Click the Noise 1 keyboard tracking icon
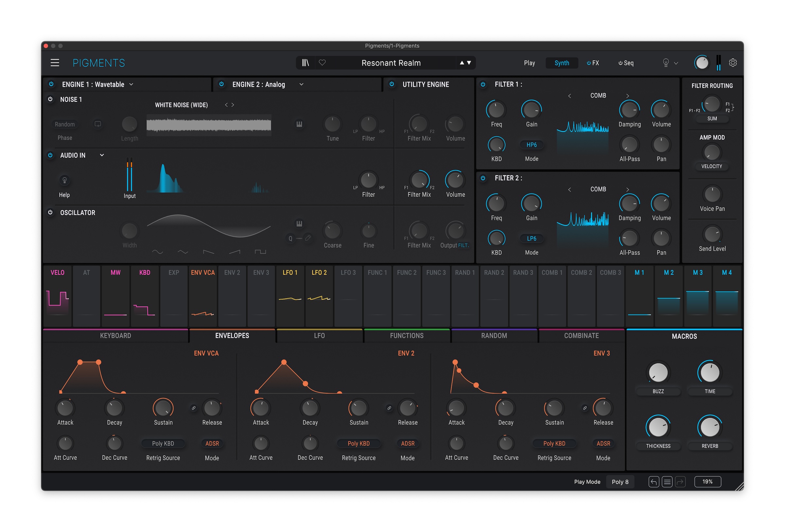This screenshot has height=532, width=785. tap(299, 124)
